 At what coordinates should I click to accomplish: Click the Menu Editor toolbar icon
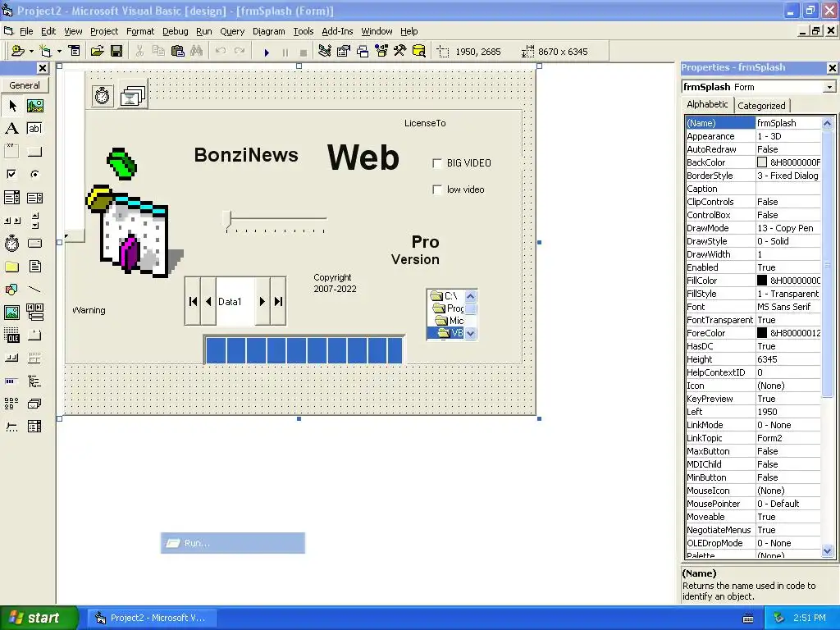tap(75, 51)
